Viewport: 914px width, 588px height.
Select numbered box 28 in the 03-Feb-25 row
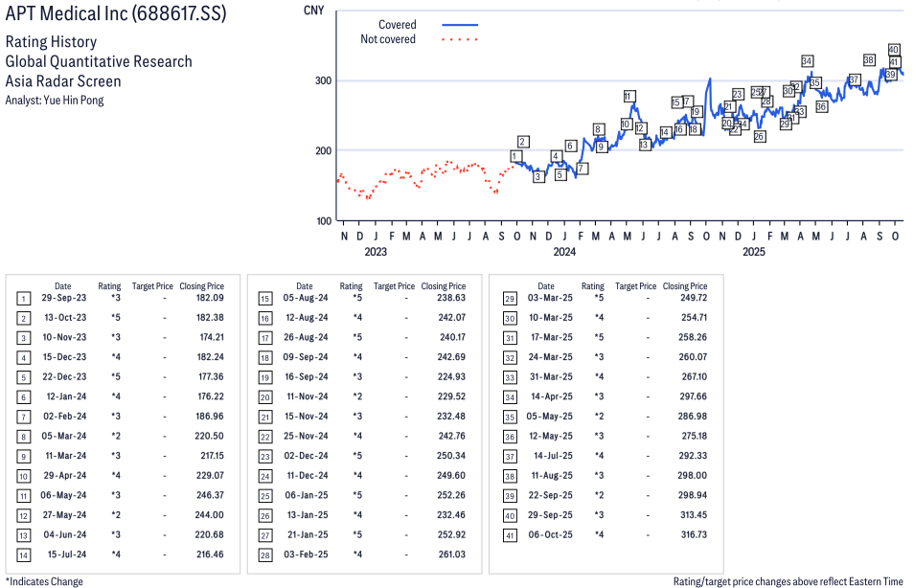(264, 554)
